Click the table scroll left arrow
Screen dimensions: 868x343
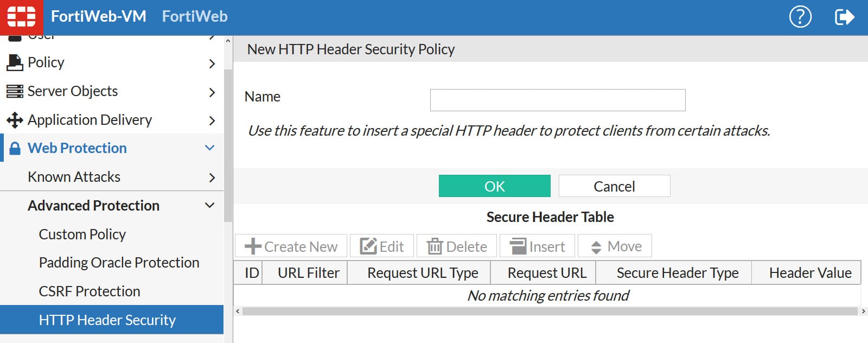[x=238, y=312]
